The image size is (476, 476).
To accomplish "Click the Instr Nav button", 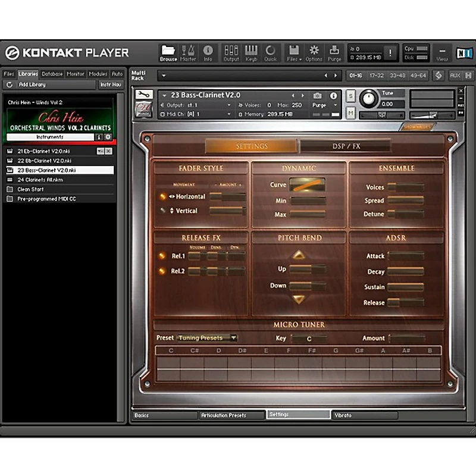I will pyautogui.click(x=111, y=84).
